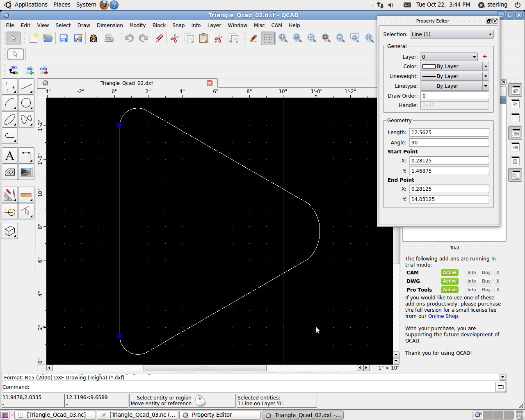Select the Insert Image tool
This screenshot has width=525, height=420.
click(x=26, y=172)
